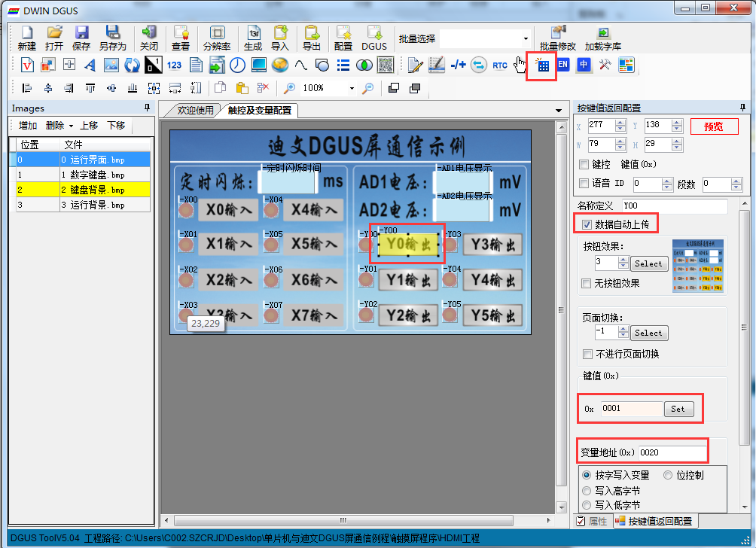Screen dimensions: 756x548
Task: Switch to the 触控及变量配置 tab
Action: (259, 111)
